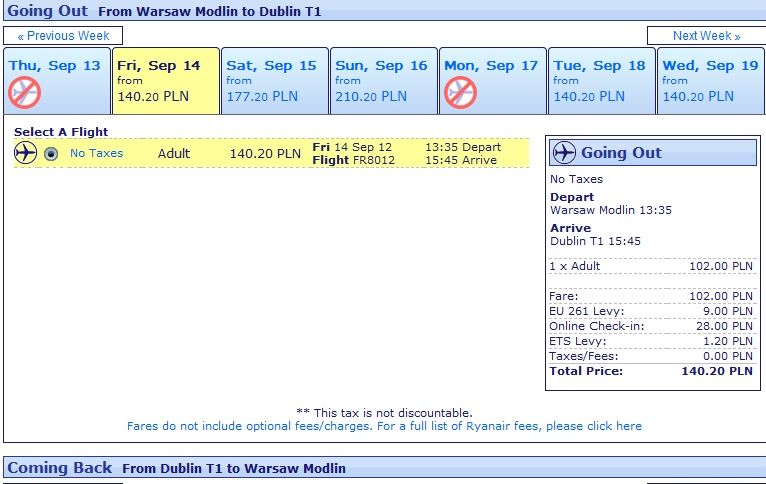
Task: Click the 140.20 PLN price in flight row
Action: tap(265, 153)
